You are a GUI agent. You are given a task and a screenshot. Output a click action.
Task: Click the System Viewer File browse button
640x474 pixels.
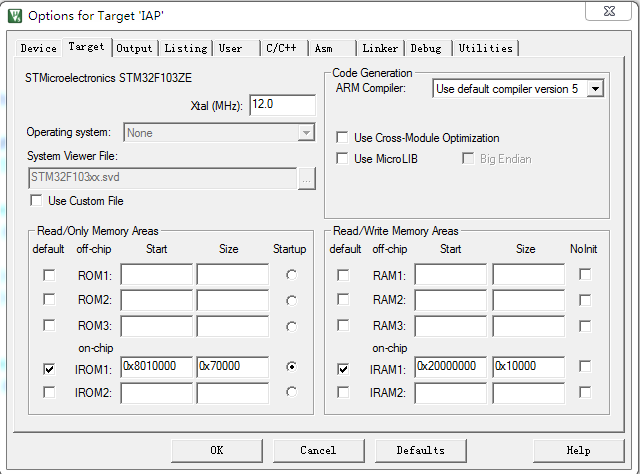point(307,178)
